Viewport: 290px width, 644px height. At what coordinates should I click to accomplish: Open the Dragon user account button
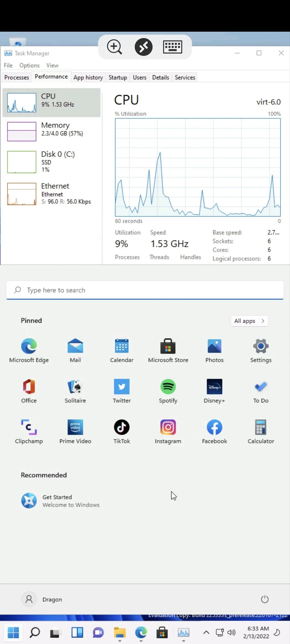pos(42,599)
